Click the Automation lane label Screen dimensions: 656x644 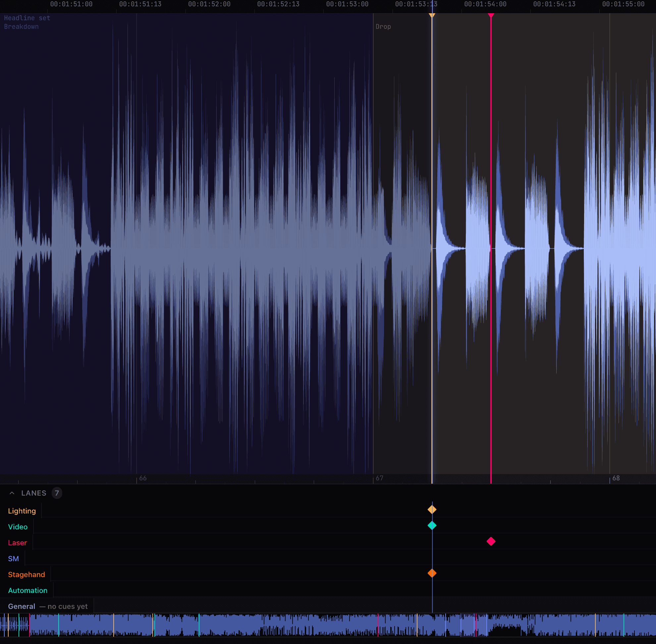[x=28, y=590]
